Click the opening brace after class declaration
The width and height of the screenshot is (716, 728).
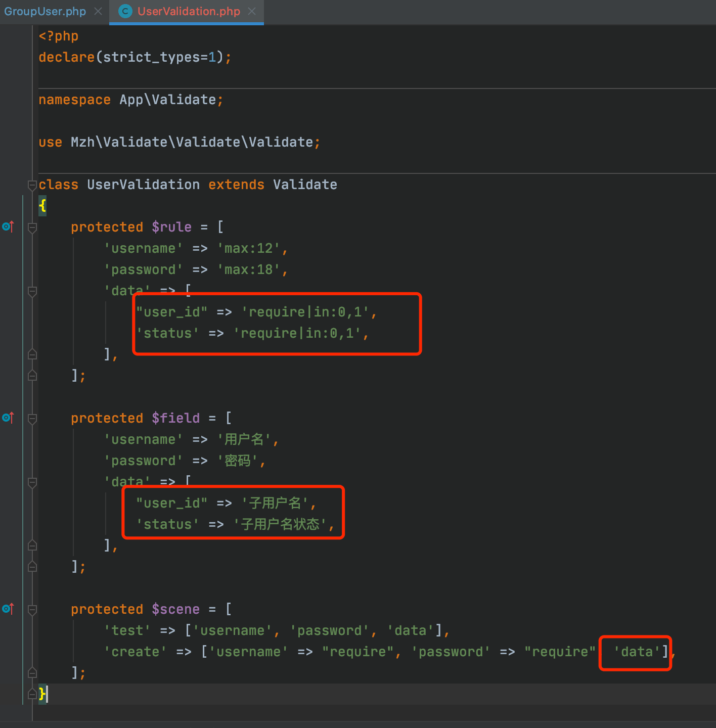click(42, 206)
